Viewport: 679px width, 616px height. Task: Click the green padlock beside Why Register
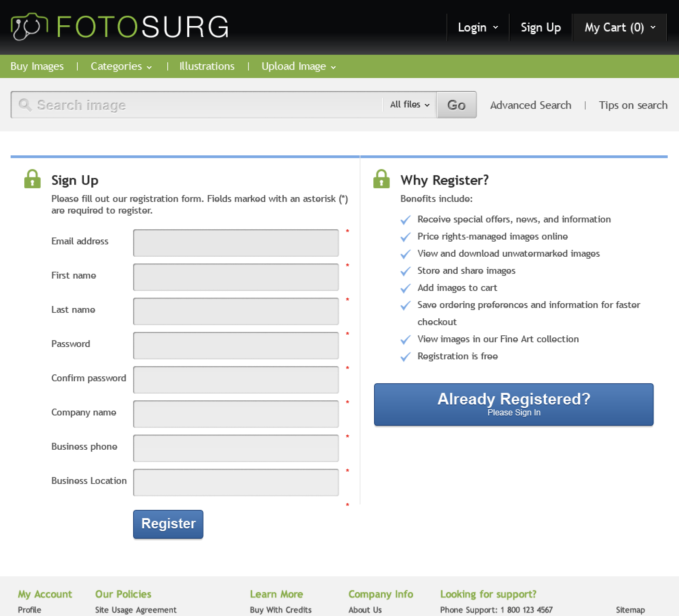(x=382, y=179)
